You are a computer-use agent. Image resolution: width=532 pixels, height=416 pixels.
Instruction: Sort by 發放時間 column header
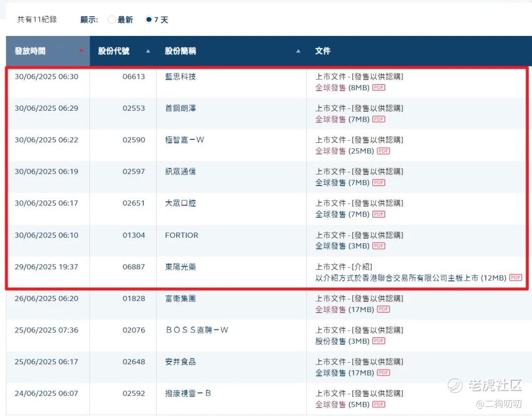tap(48, 51)
